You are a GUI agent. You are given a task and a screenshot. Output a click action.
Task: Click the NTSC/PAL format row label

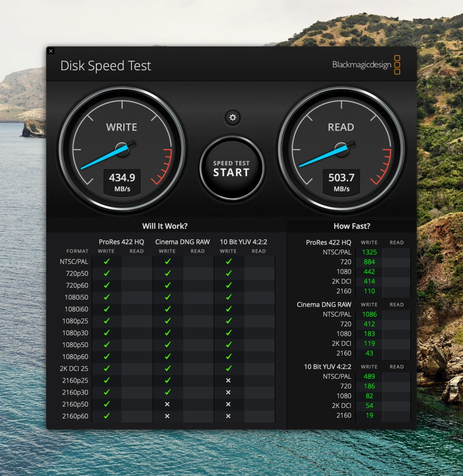[x=74, y=262]
